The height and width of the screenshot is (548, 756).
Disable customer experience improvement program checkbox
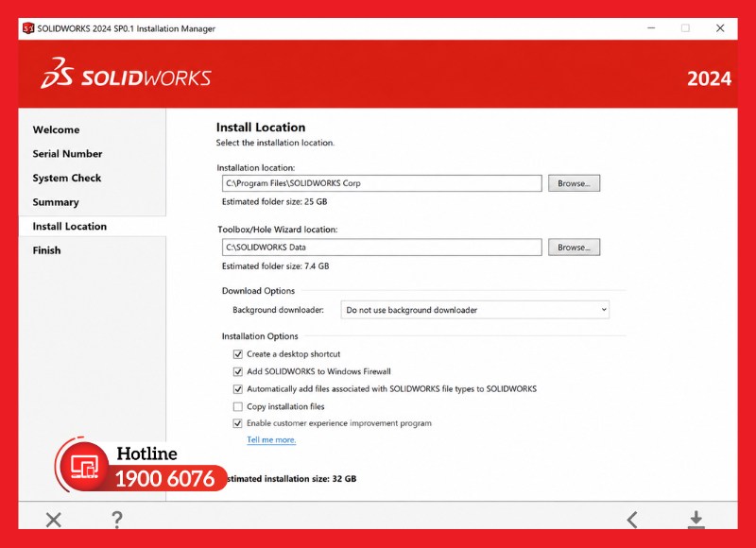coord(238,423)
